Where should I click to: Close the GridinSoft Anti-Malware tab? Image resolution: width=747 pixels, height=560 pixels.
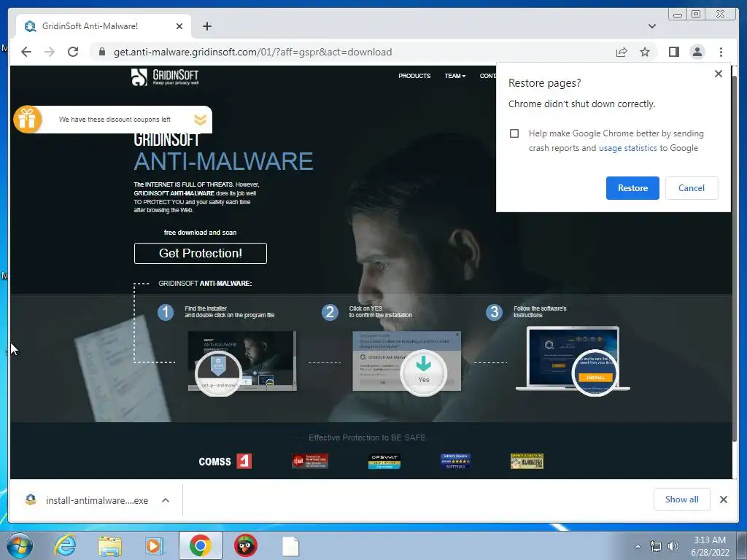pos(179,26)
